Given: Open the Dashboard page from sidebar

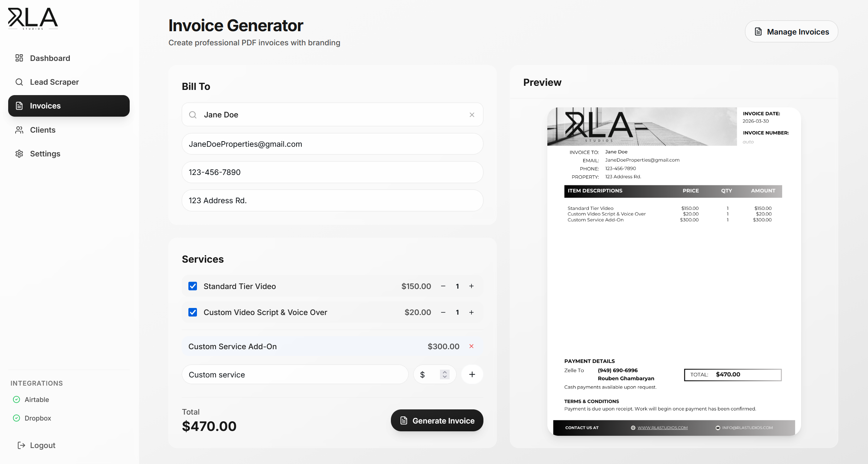Looking at the screenshot, I should tap(50, 58).
